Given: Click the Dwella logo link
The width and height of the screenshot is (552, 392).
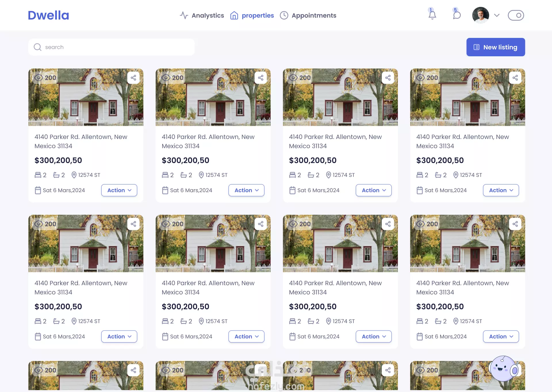Looking at the screenshot, I should click(x=48, y=16).
